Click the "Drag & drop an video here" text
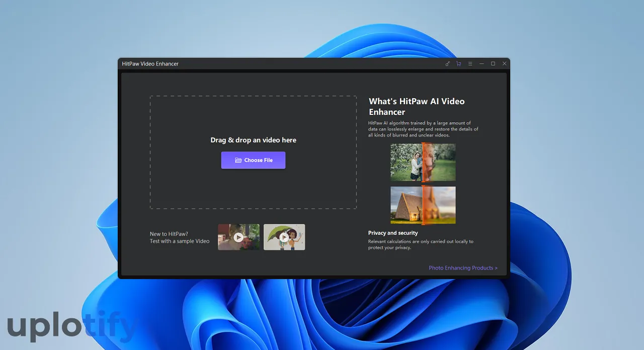 (253, 140)
